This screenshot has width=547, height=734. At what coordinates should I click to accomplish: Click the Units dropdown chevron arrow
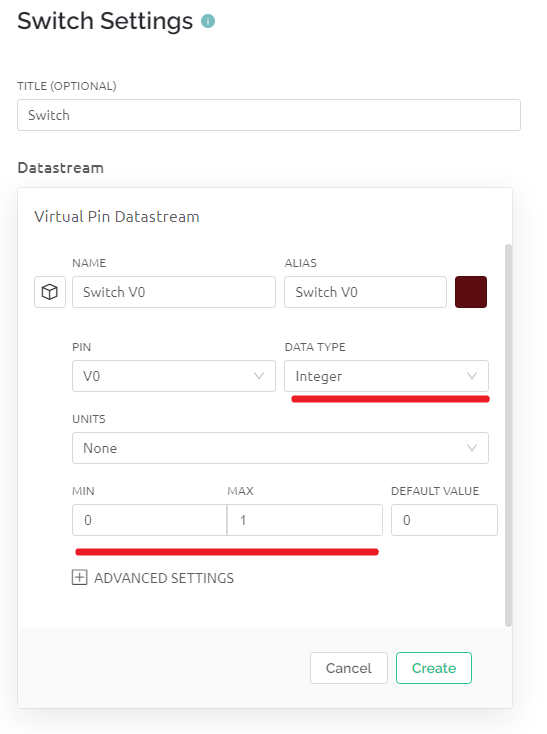(x=472, y=448)
